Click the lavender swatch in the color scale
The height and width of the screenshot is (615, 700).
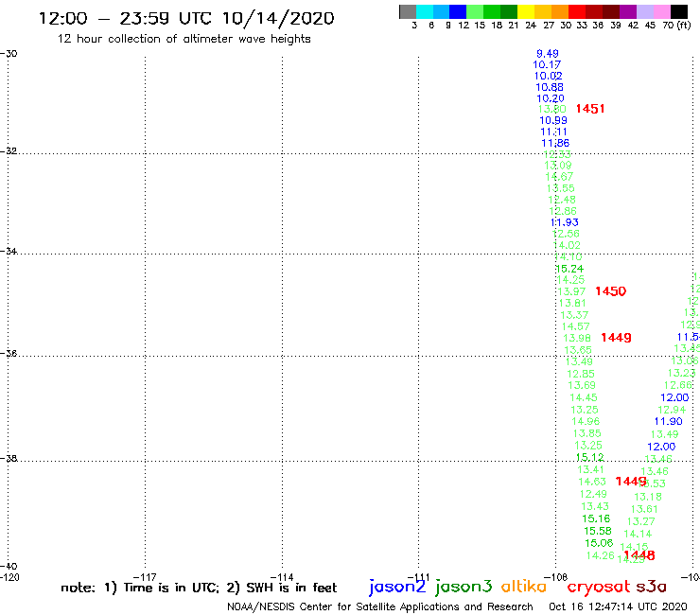[644, 11]
